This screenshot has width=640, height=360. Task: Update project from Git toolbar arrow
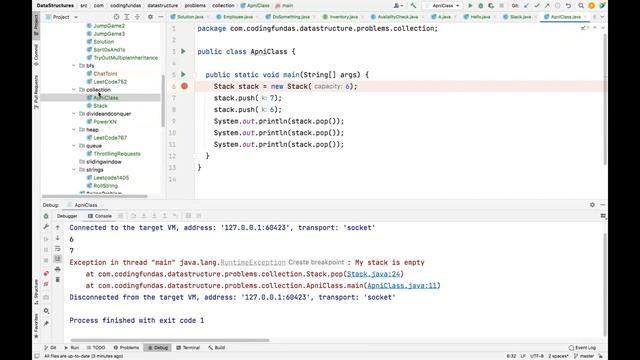coord(527,6)
